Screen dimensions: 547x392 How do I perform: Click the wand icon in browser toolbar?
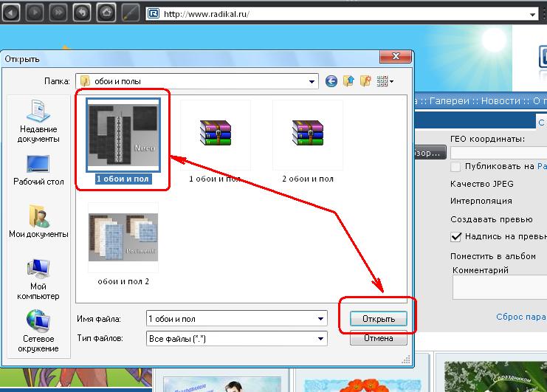pos(131,13)
